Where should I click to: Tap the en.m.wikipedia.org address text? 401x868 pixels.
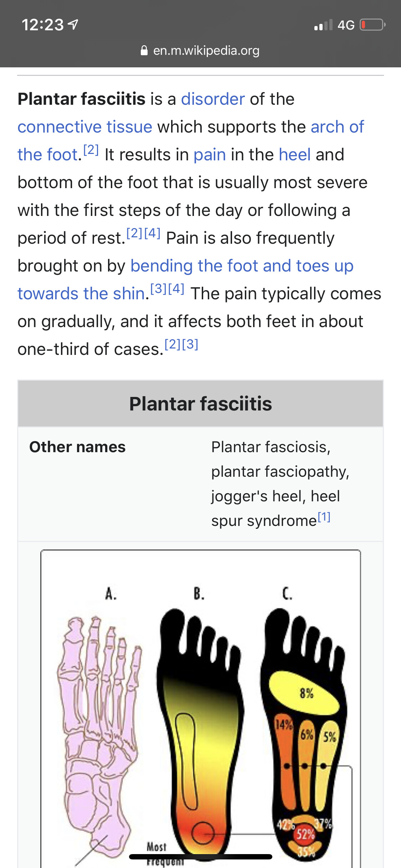[206, 51]
